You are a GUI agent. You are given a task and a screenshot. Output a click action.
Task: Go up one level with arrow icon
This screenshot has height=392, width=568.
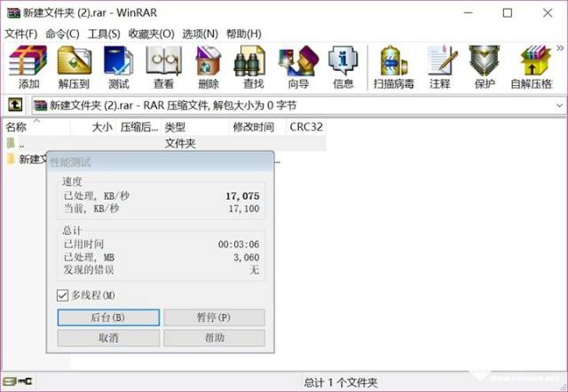[x=15, y=105]
